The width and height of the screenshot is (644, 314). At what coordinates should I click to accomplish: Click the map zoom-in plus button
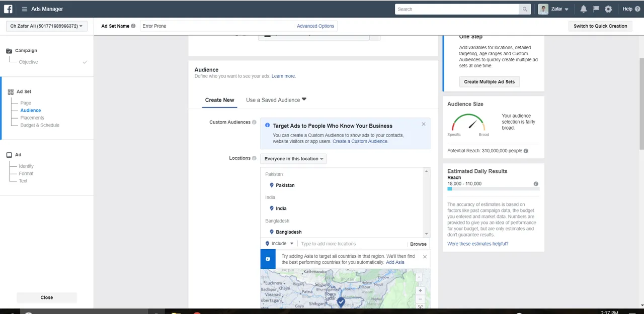421,290
